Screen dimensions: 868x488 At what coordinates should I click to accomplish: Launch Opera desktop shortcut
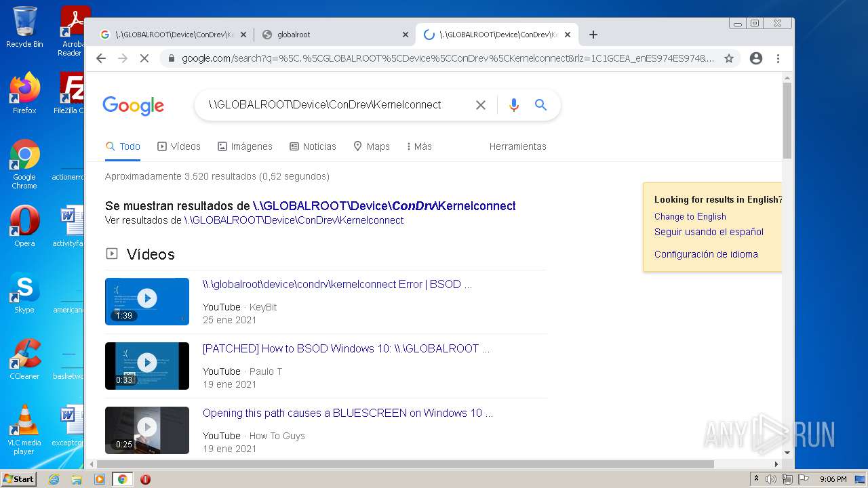[24, 226]
